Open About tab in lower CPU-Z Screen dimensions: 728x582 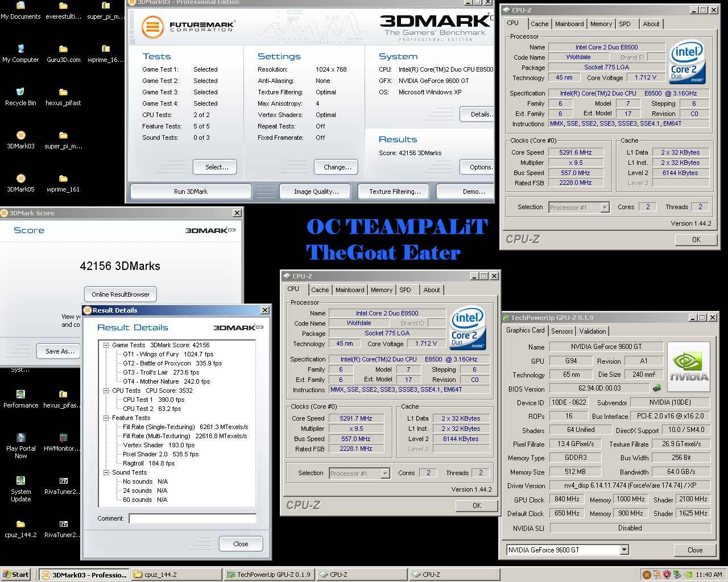coord(432,290)
